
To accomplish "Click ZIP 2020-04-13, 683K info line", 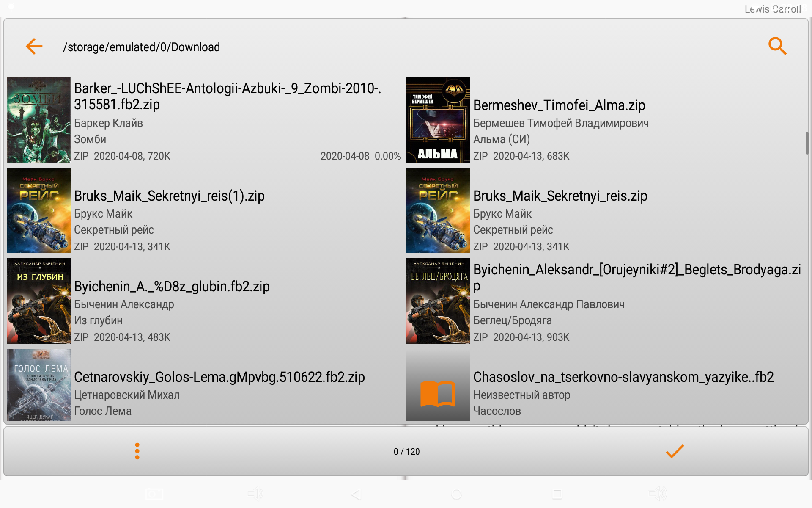I will [521, 156].
